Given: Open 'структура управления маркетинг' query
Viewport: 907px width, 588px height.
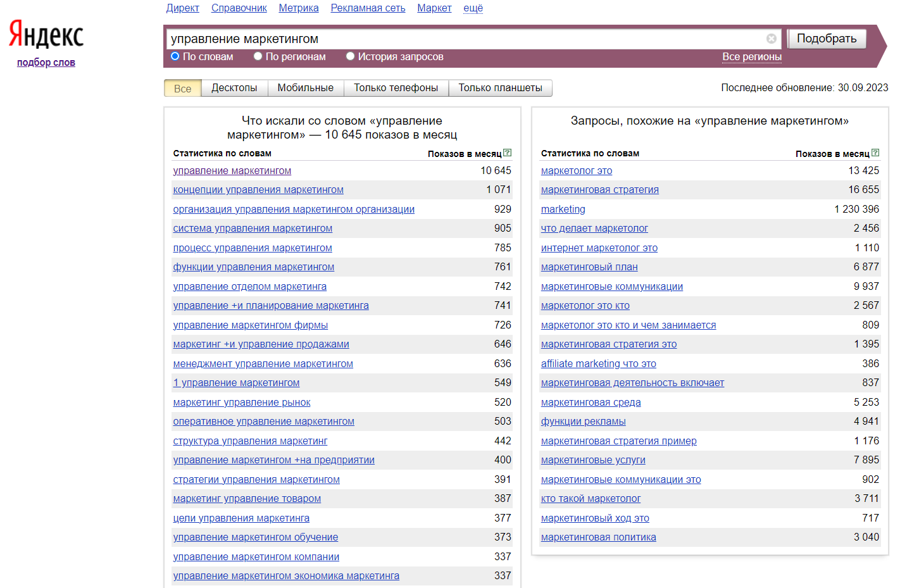Looking at the screenshot, I should point(250,441).
